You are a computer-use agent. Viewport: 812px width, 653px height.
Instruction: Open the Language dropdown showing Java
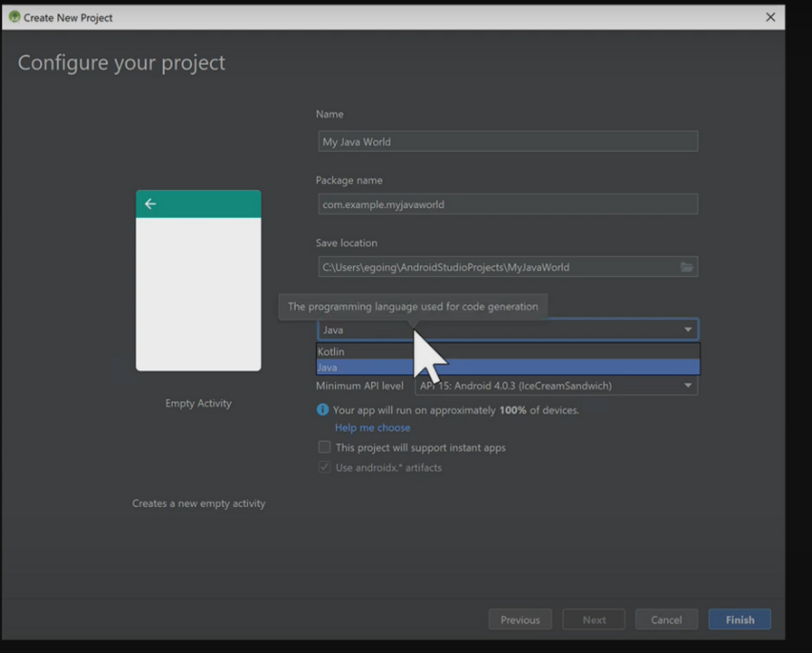[508, 329]
